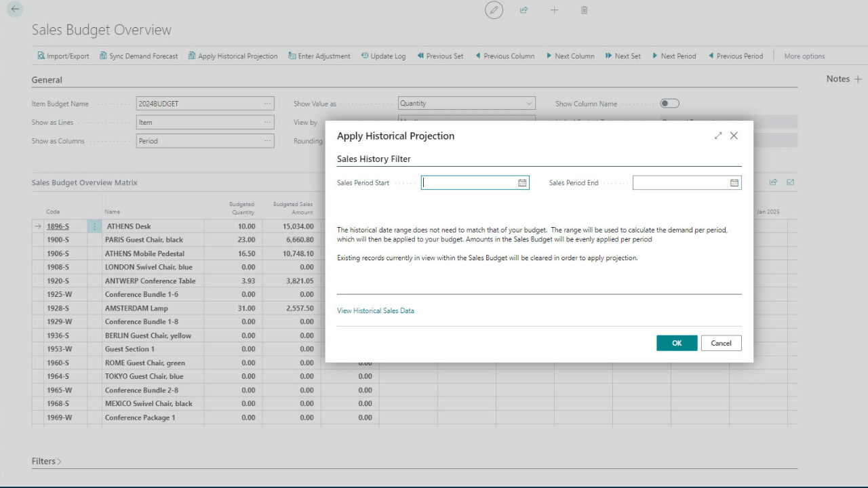Open Show as Lines lookup ellipsis
Image resolution: width=868 pixels, height=488 pixels.
268,123
